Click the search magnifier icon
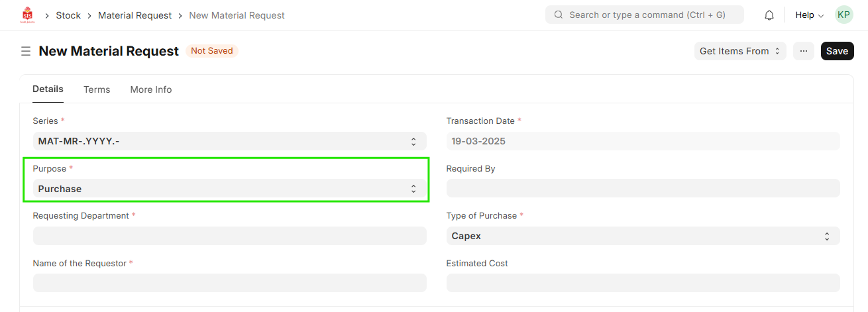Viewport: 868px width, 312px height. (x=559, y=15)
